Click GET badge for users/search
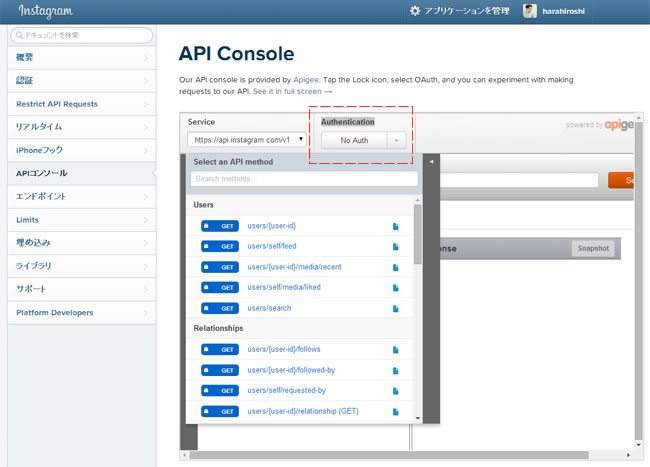Image resolution: width=650 pixels, height=467 pixels. pyautogui.click(x=220, y=308)
